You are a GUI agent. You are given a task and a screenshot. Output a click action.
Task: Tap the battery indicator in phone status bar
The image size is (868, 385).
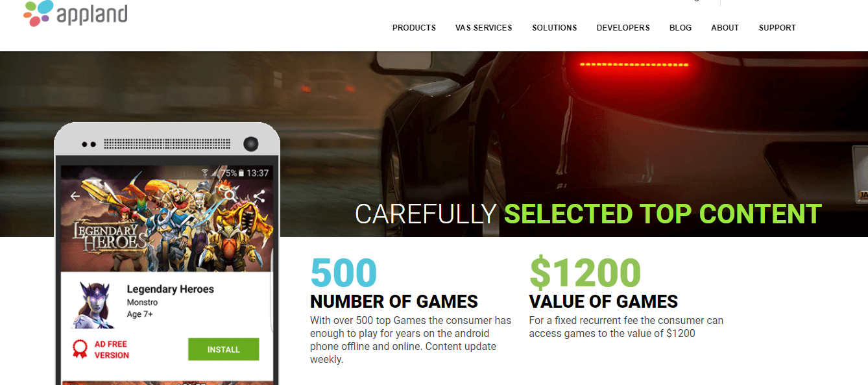point(241,173)
